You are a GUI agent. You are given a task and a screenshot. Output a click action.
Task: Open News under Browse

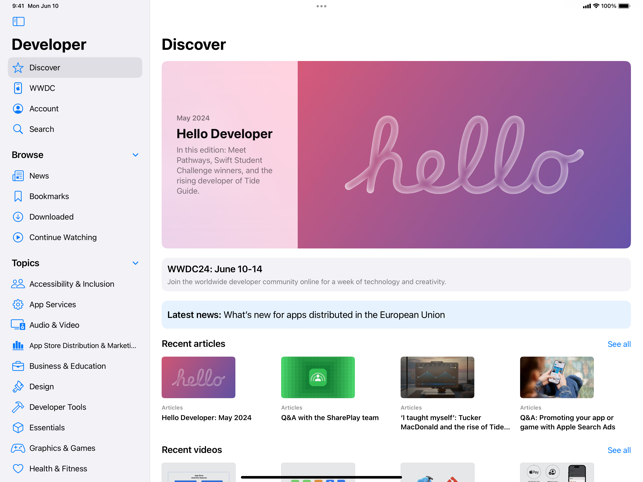pos(75,176)
